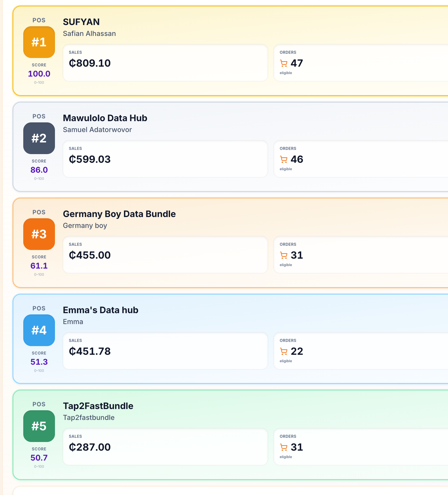
Task: Click the cart icon in Germany Boy's orders card
Action: (x=284, y=255)
